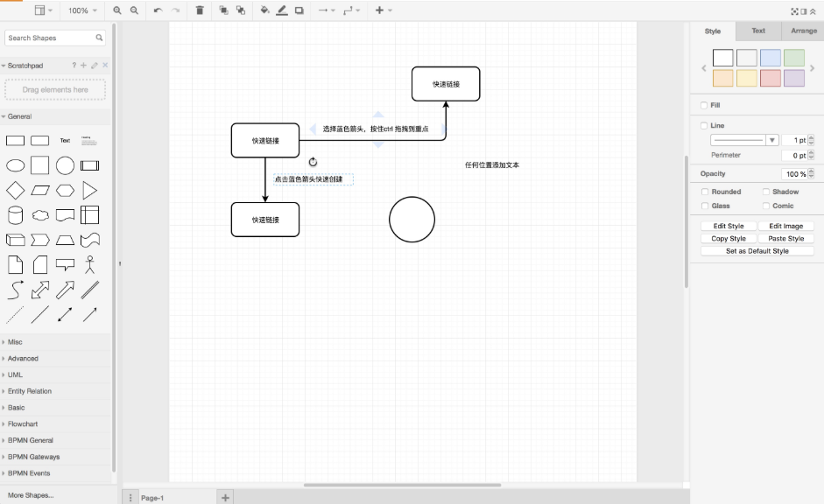Switch to the Arrange tab
824x504 pixels.
[x=802, y=31]
